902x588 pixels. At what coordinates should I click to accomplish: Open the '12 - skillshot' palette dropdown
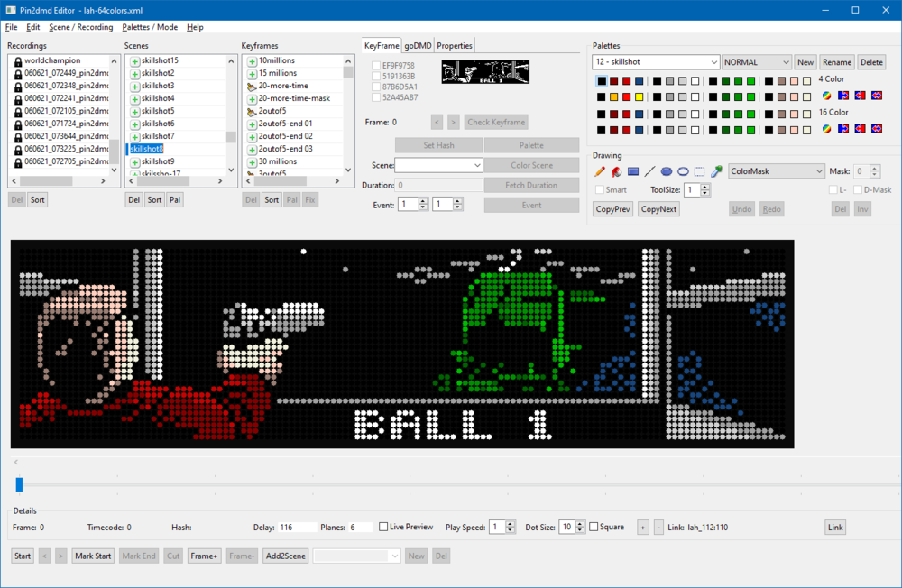pos(656,62)
